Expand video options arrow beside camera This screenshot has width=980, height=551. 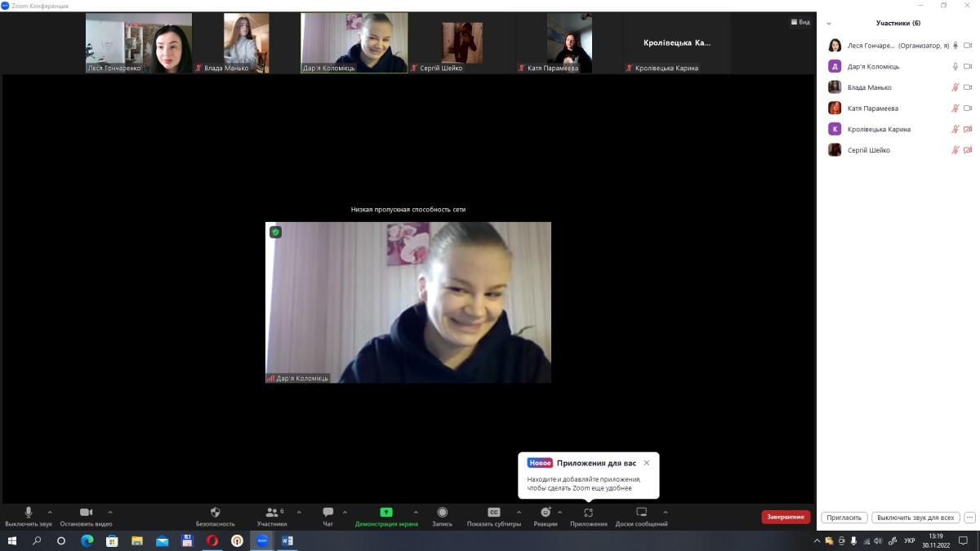110,513
